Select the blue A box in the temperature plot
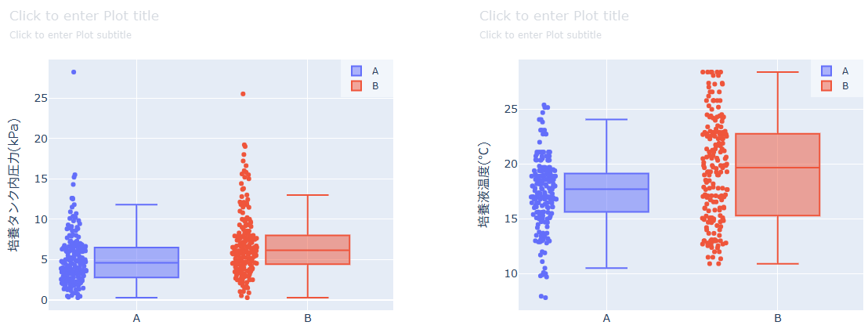The image size is (868, 329). tap(606, 193)
